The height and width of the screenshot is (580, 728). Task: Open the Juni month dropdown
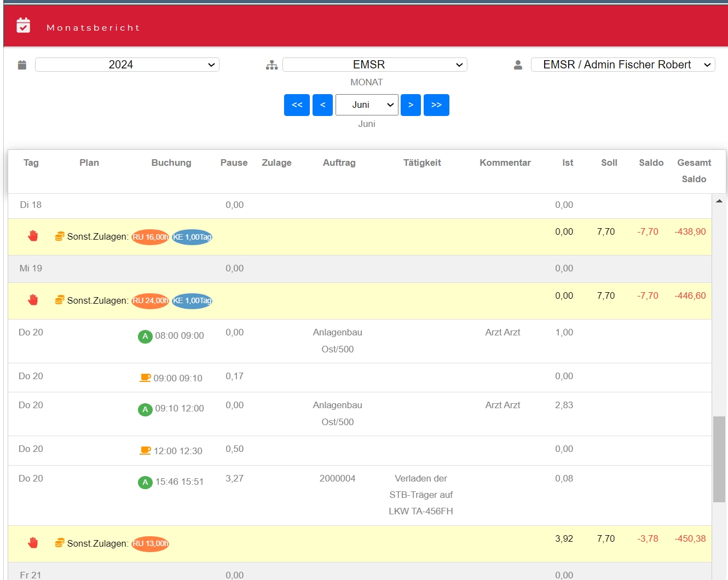click(367, 105)
